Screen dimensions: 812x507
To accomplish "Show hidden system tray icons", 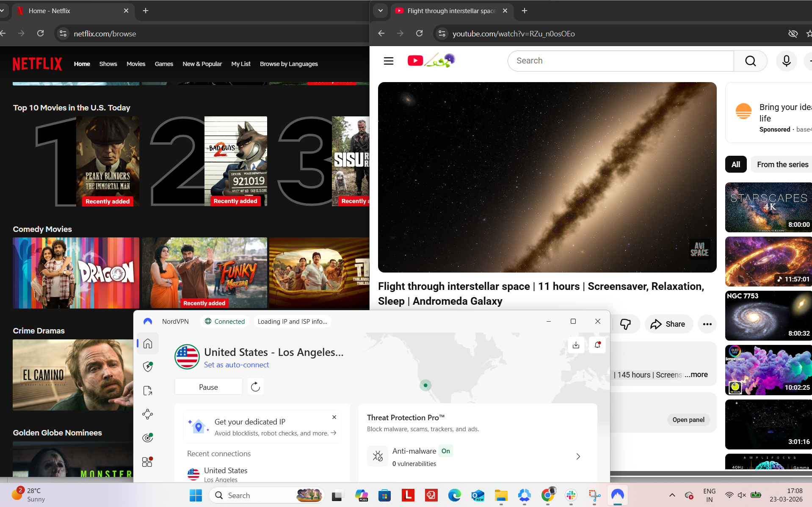I will point(672,495).
